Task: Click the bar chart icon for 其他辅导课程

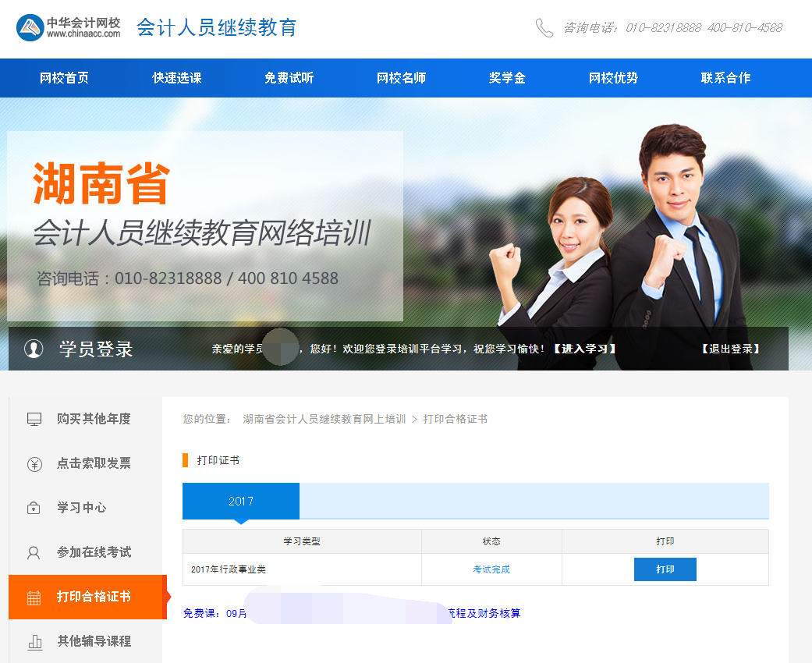Action: tap(34, 642)
